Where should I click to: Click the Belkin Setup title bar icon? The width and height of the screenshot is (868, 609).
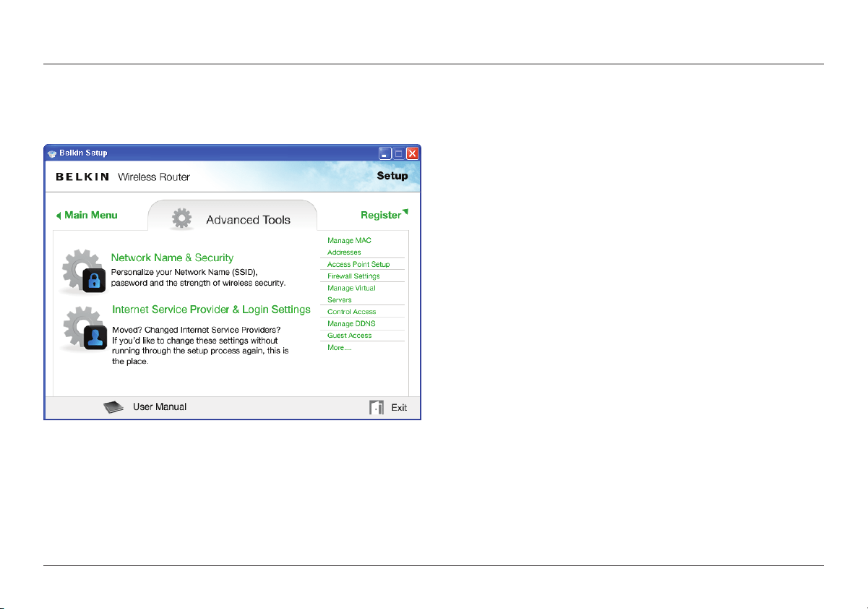tap(51, 153)
